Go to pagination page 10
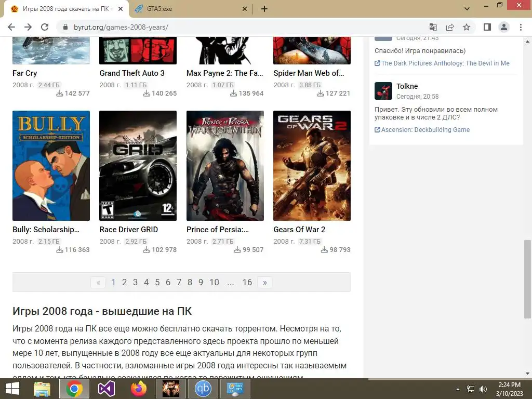The width and height of the screenshot is (532, 399). pos(214,282)
